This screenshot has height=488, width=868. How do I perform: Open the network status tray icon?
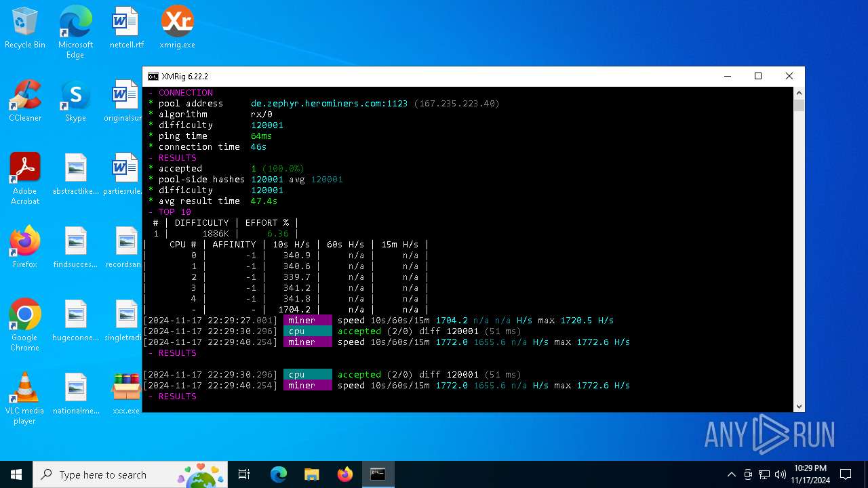click(x=764, y=474)
